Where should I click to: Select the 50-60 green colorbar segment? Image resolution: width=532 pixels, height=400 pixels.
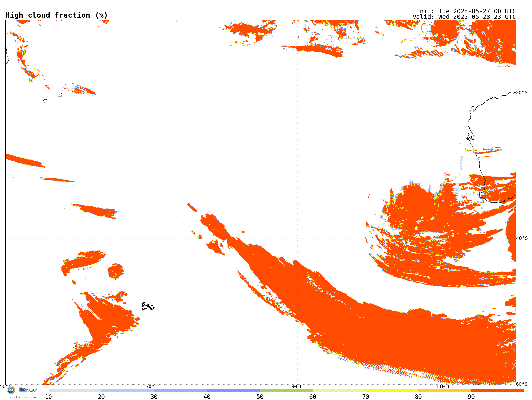point(286,391)
